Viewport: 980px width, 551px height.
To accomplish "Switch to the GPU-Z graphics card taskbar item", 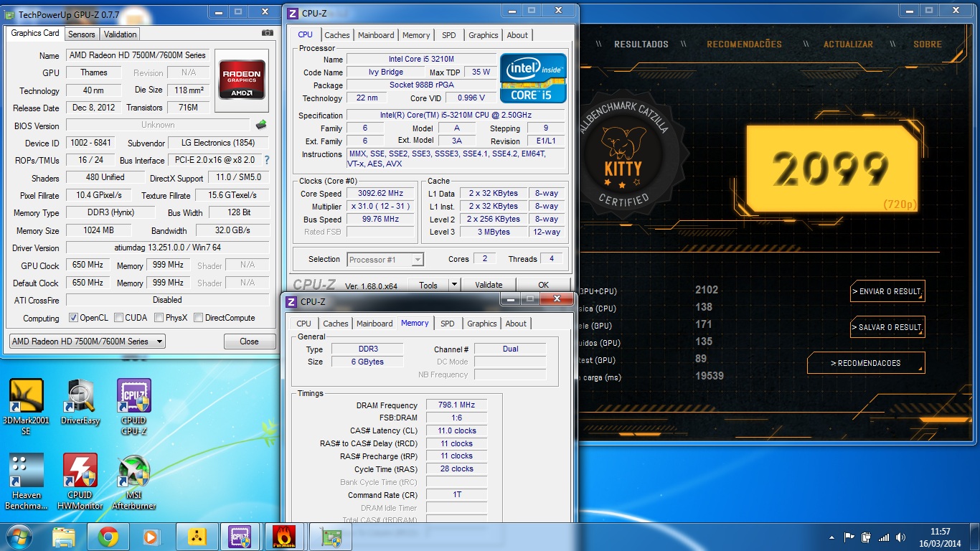I will pyautogui.click(x=329, y=537).
